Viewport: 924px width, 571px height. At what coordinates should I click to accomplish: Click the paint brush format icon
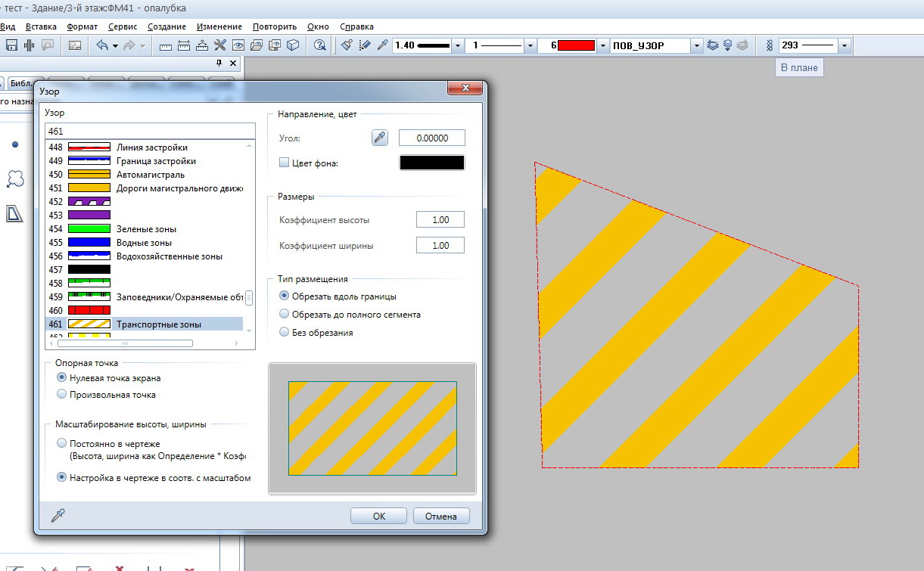point(347,45)
